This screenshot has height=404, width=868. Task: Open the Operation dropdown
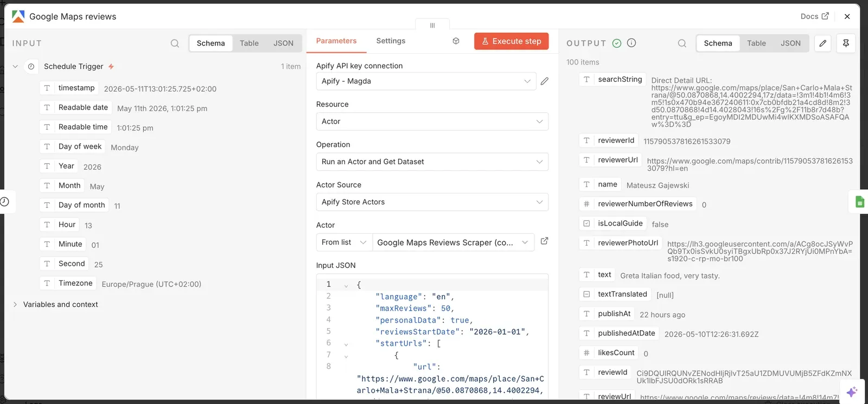pyautogui.click(x=432, y=162)
